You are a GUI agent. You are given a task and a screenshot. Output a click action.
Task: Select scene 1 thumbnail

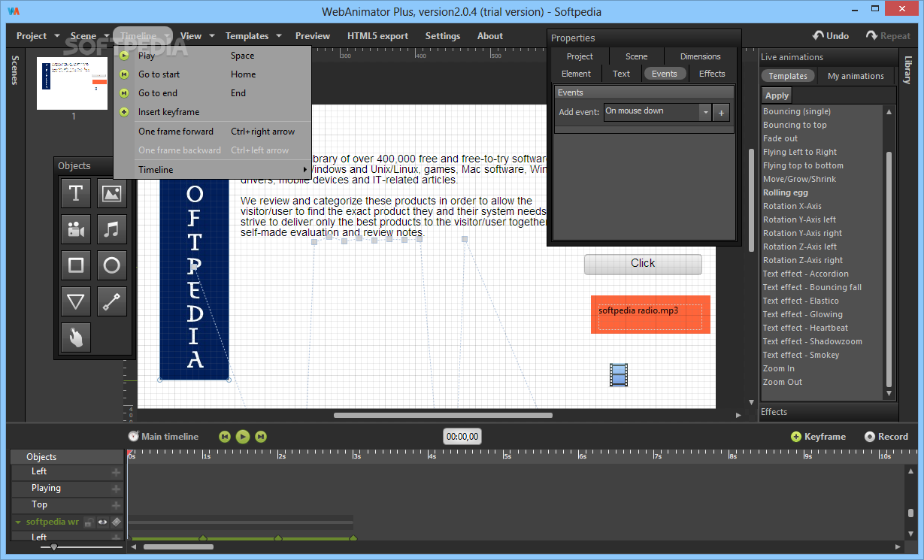72,83
